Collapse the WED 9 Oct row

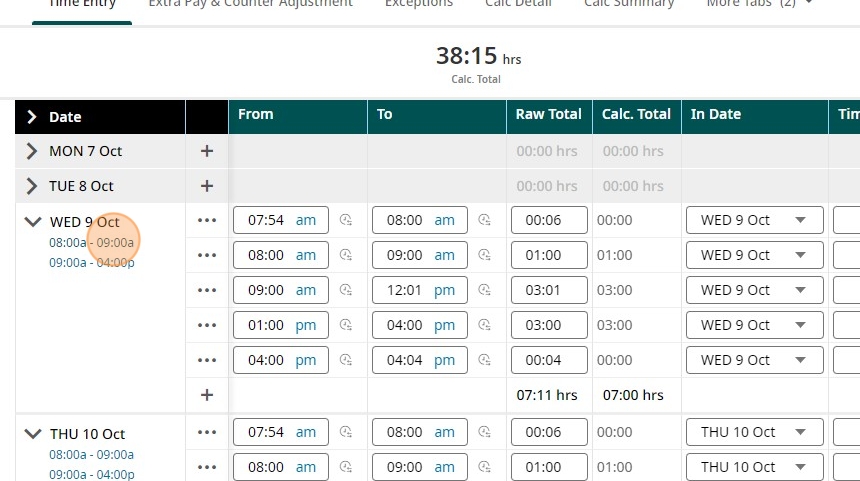tap(32, 222)
